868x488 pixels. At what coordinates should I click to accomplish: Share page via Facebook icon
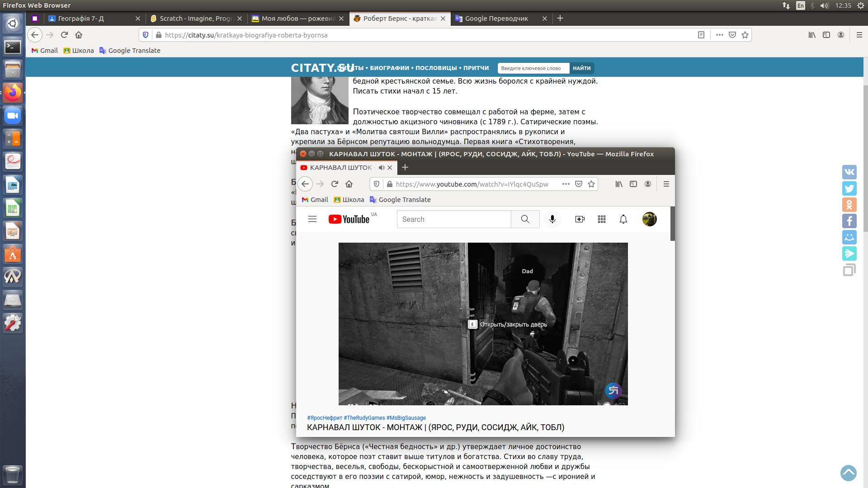[x=849, y=221]
